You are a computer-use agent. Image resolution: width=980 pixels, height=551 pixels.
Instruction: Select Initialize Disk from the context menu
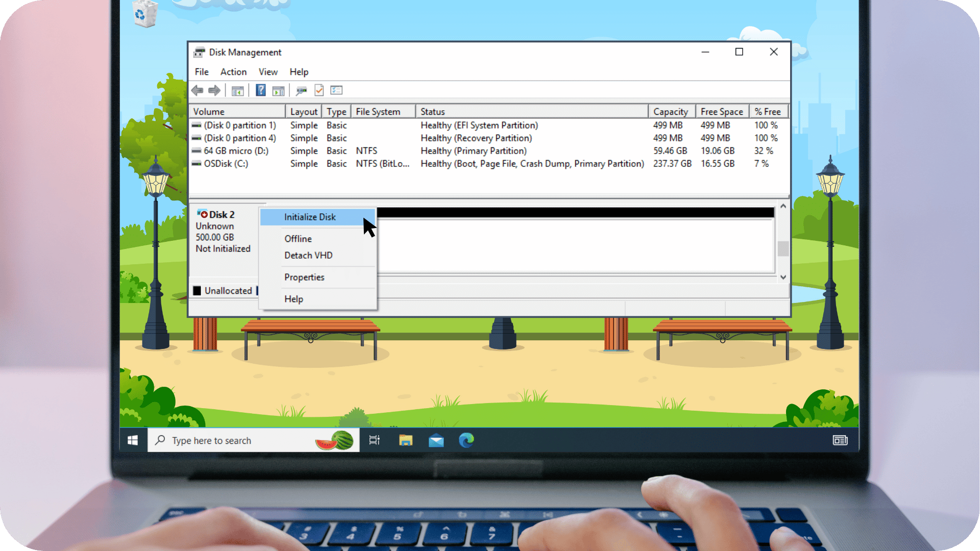pos(310,217)
